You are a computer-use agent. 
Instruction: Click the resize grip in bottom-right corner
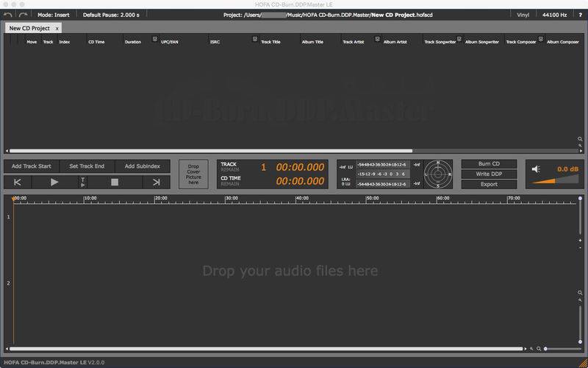[x=584, y=364]
